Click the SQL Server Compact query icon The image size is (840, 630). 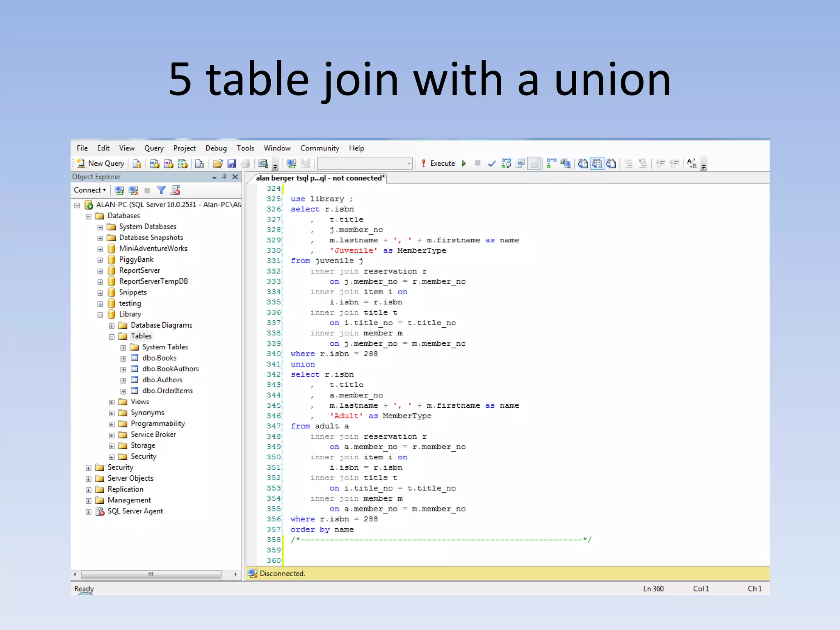[x=199, y=164]
